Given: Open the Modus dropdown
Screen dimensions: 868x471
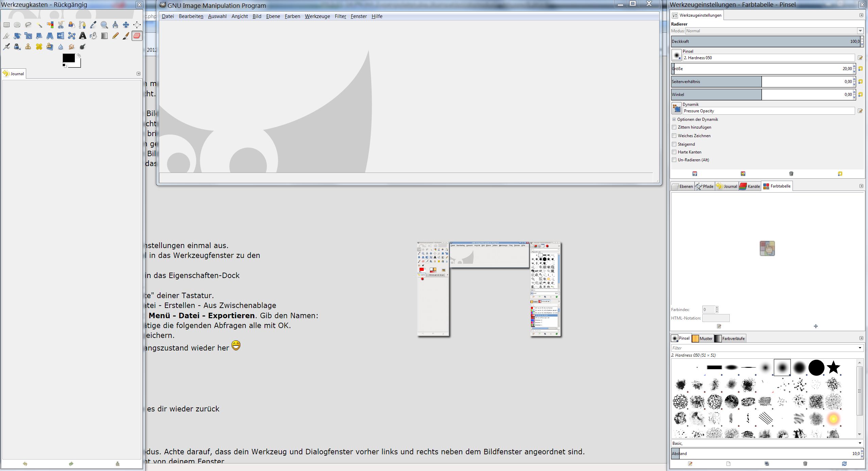Looking at the screenshot, I should [x=860, y=31].
